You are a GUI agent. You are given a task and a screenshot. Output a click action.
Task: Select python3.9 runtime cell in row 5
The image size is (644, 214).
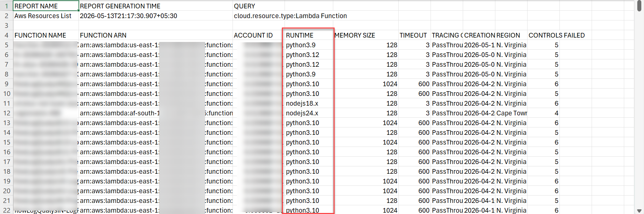click(309, 45)
